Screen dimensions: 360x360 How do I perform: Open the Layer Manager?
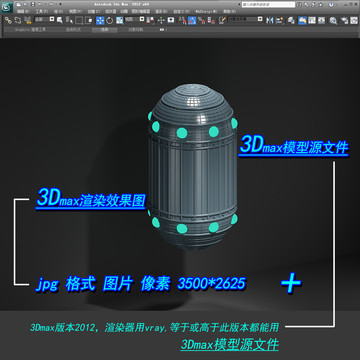coord(291,20)
